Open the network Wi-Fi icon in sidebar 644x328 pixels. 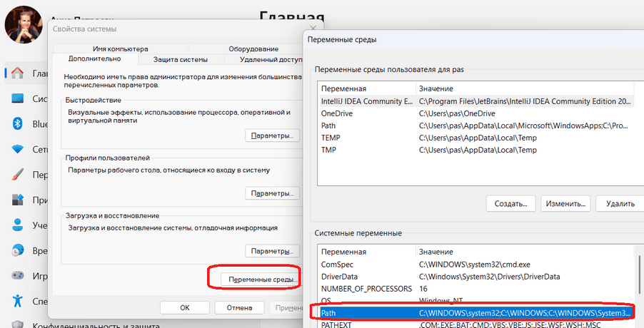click(17, 150)
